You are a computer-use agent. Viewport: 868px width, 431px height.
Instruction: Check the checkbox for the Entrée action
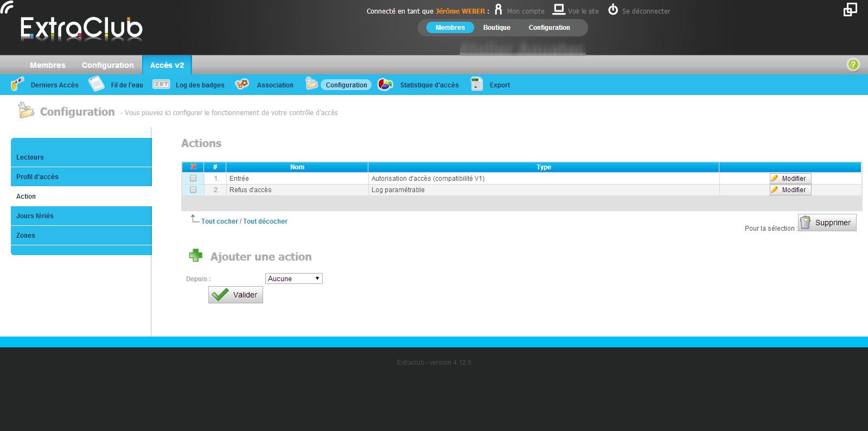click(193, 178)
